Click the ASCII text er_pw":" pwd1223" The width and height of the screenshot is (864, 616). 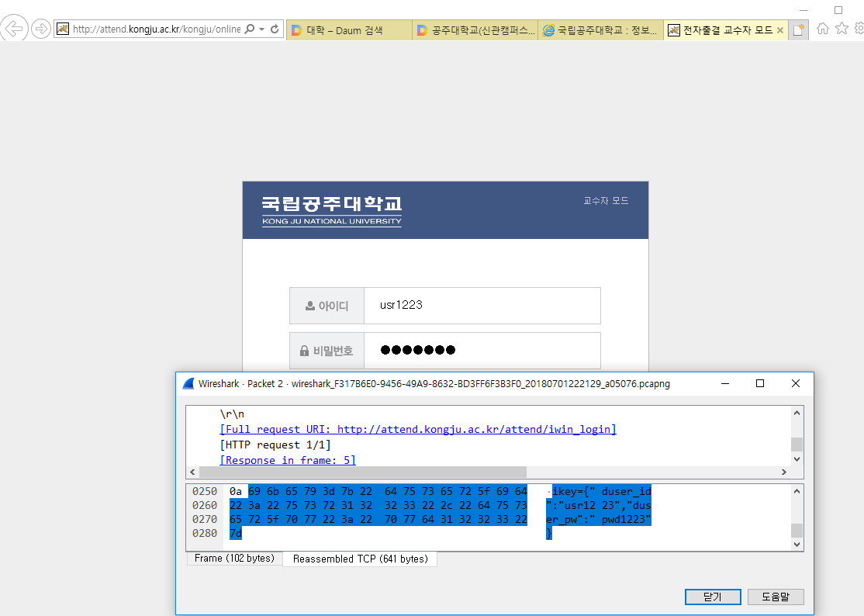pos(599,520)
